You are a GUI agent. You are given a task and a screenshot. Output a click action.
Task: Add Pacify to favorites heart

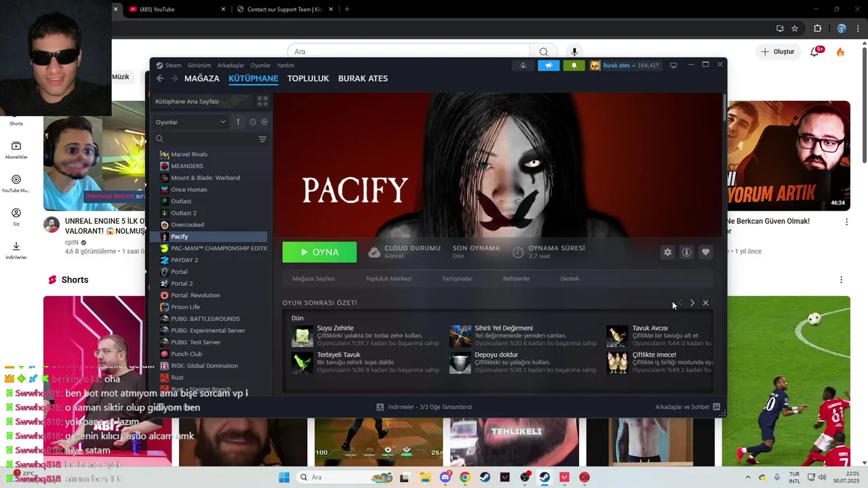point(706,252)
